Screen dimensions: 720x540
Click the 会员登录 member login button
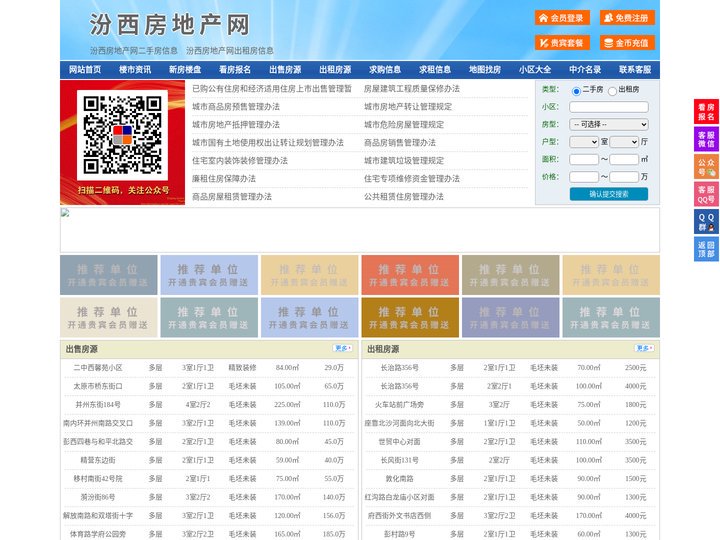coord(562,18)
